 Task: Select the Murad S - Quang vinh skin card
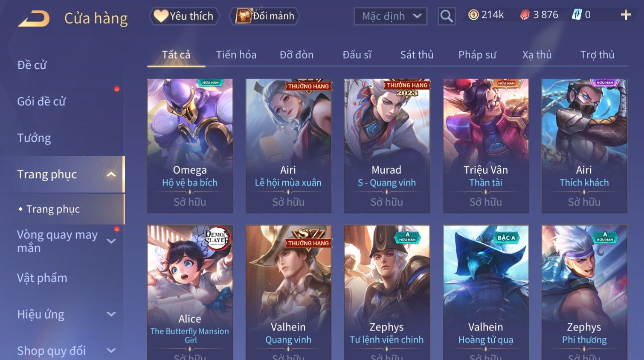click(x=387, y=146)
